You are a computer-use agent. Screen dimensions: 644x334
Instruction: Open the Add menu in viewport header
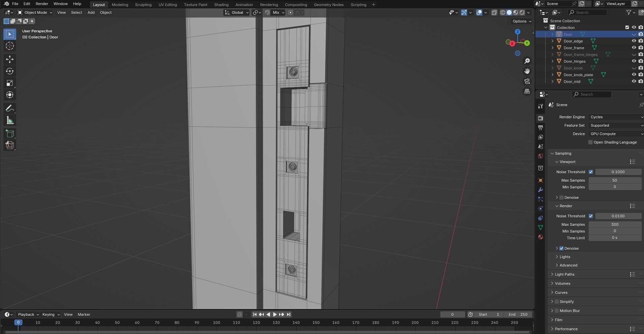point(91,12)
